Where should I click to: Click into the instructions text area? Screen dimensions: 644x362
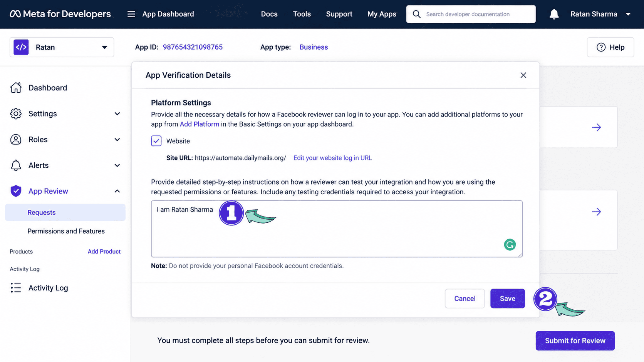[337, 229]
